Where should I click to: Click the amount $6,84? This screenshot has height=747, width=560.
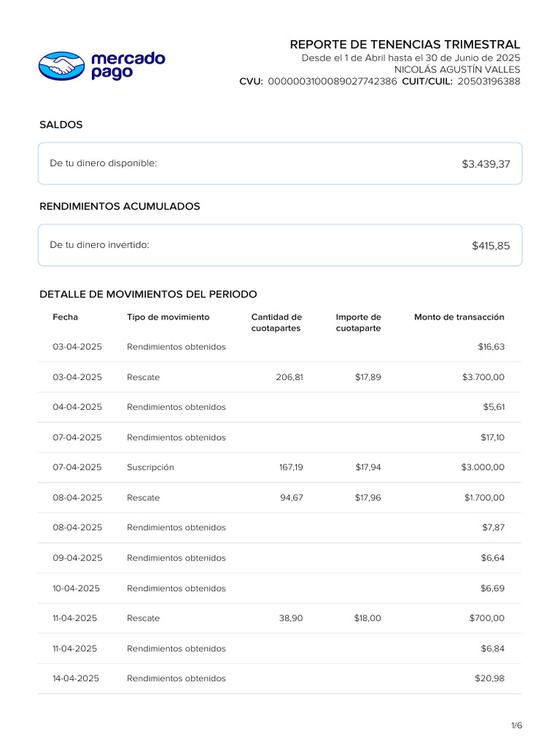click(492, 649)
